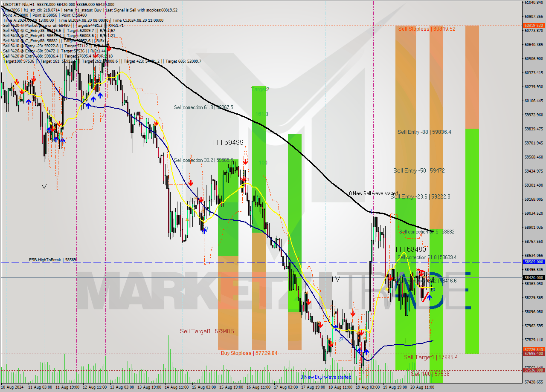
Task: Click the 59568.420 price scale value
Action: [x=534, y=157]
